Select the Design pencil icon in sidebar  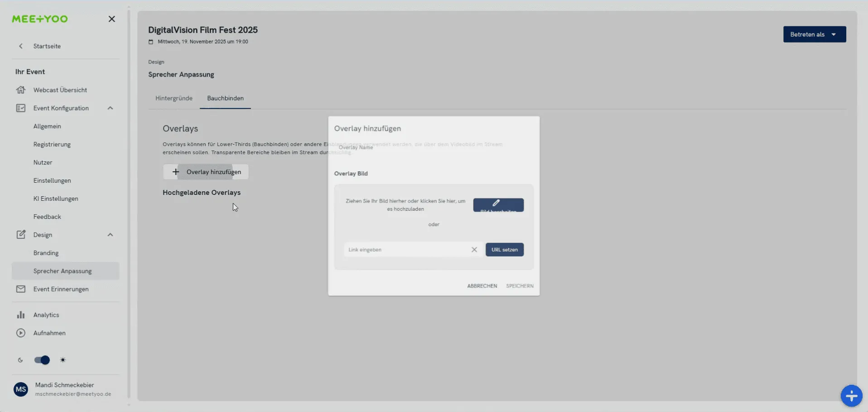click(21, 234)
